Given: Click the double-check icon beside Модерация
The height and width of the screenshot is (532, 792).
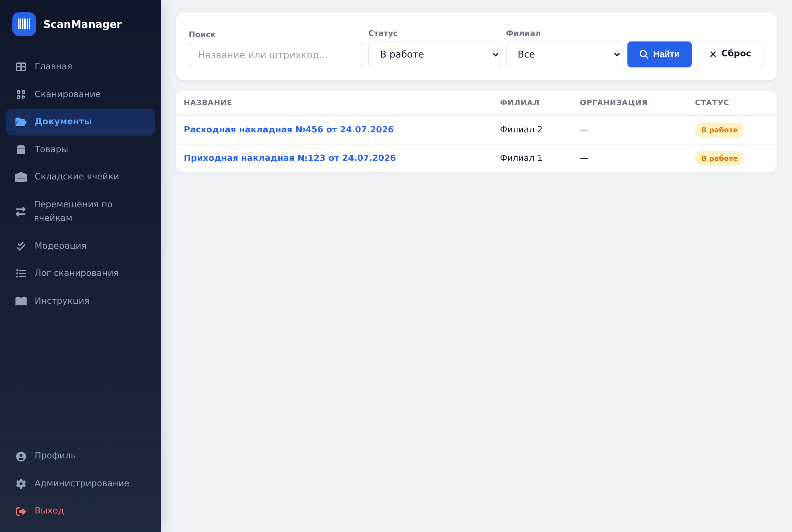Looking at the screenshot, I should pyautogui.click(x=21, y=246).
